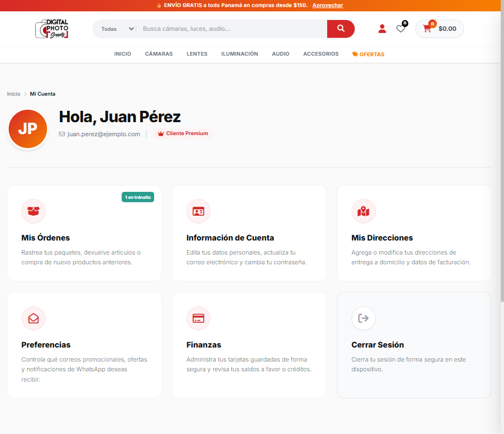
Task: Open the AUDIO menu item
Action: tap(281, 54)
